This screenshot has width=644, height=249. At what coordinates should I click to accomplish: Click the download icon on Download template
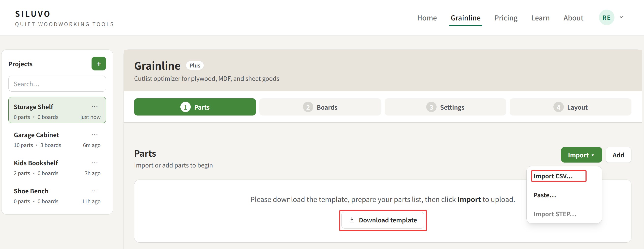(x=352, y=220)
